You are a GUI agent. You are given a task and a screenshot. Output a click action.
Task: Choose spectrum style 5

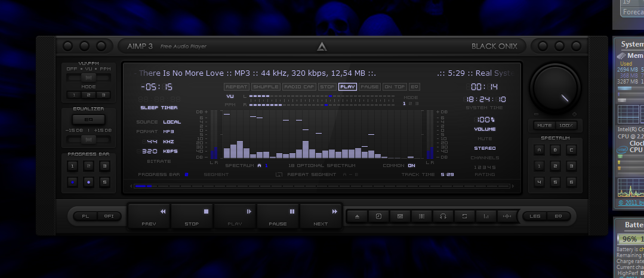click(555, 182)
